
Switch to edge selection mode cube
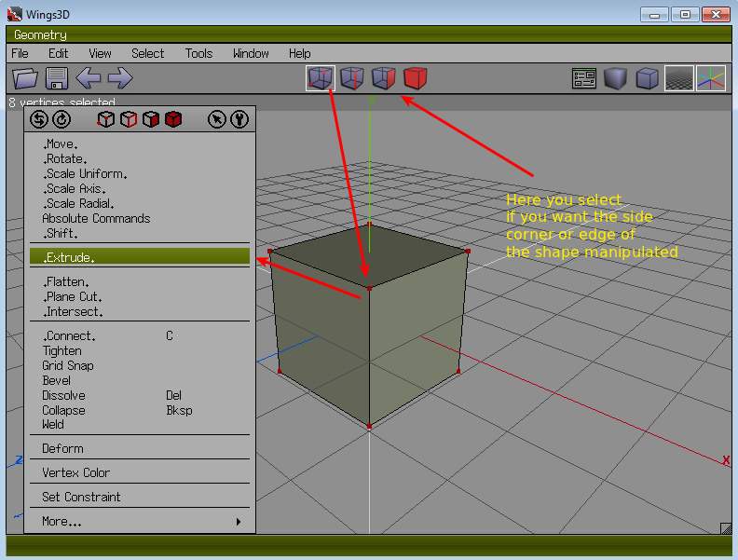tap(351, 78)
